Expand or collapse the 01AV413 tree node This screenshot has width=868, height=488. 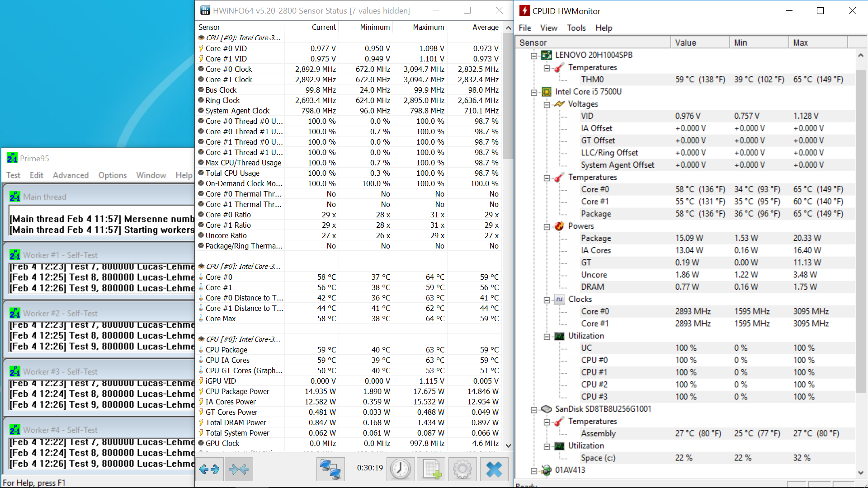(x=534, y=470)
